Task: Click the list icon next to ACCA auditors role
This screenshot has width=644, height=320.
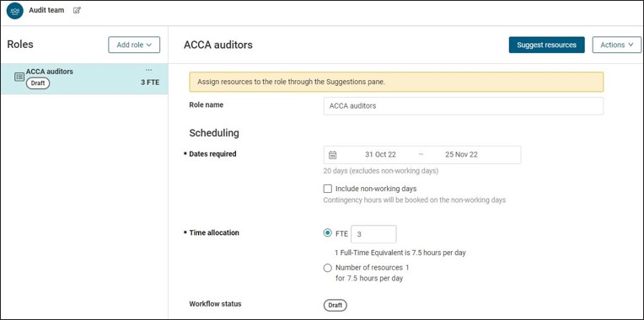Action: click(19, 77)
